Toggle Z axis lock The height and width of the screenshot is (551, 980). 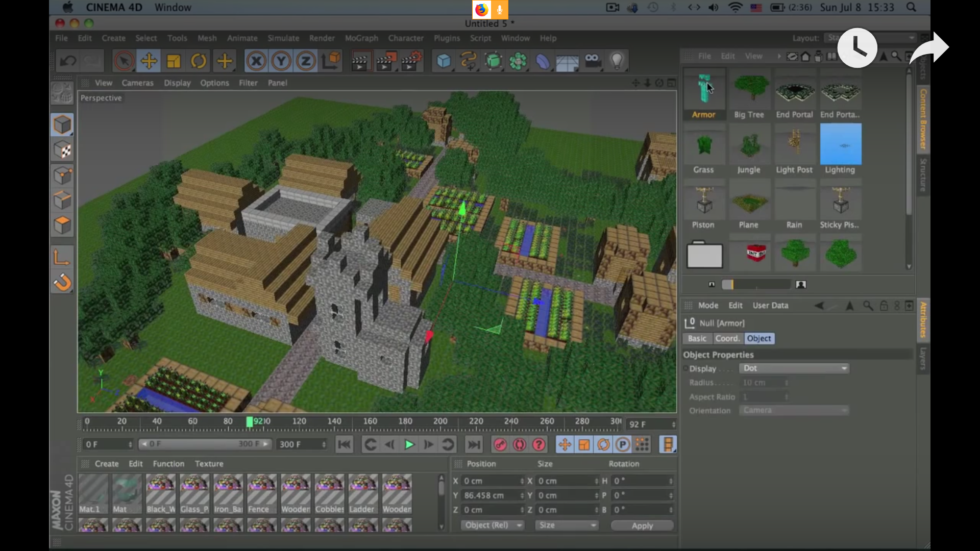coord(306,61)
